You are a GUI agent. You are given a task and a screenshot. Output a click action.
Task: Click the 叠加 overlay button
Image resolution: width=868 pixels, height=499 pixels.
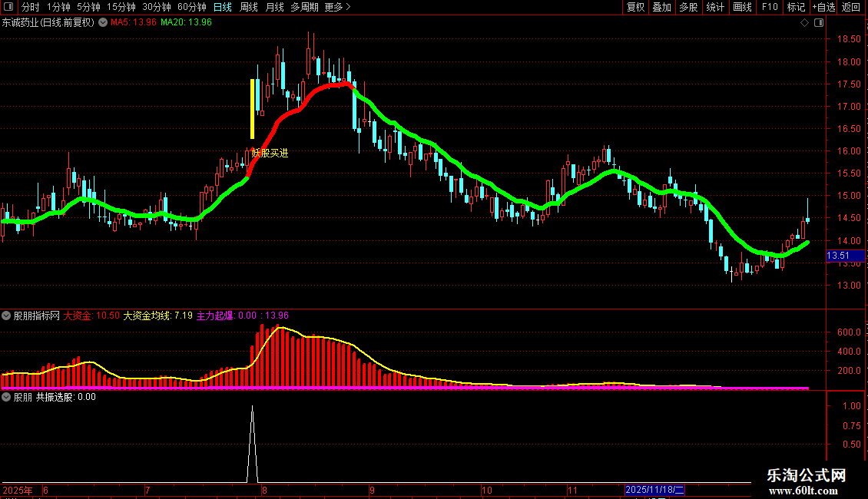(661, 7)
